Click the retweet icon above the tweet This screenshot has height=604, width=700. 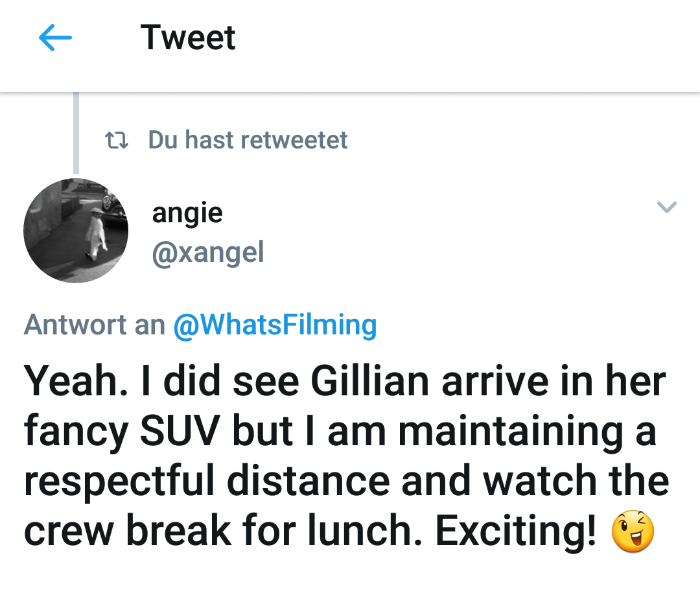[117, 140]
